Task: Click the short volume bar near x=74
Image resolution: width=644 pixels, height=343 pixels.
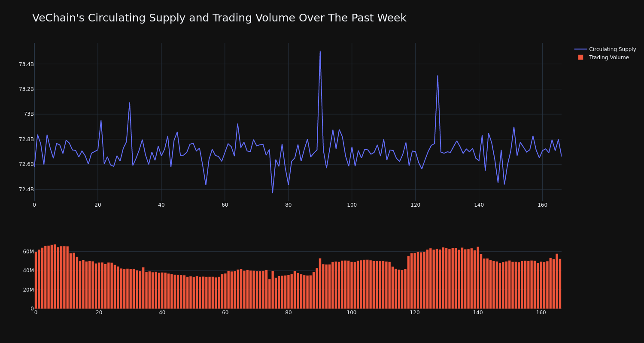Action: 269,294
